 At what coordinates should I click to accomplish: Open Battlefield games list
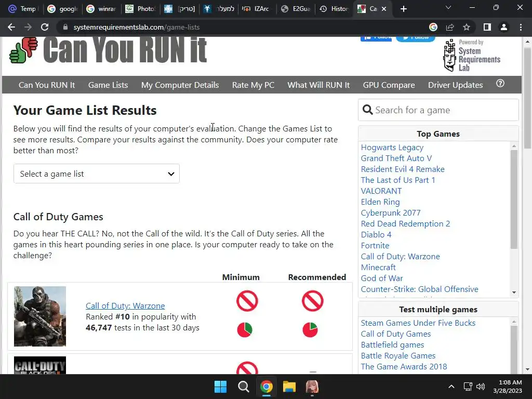(x=392, y=345)
